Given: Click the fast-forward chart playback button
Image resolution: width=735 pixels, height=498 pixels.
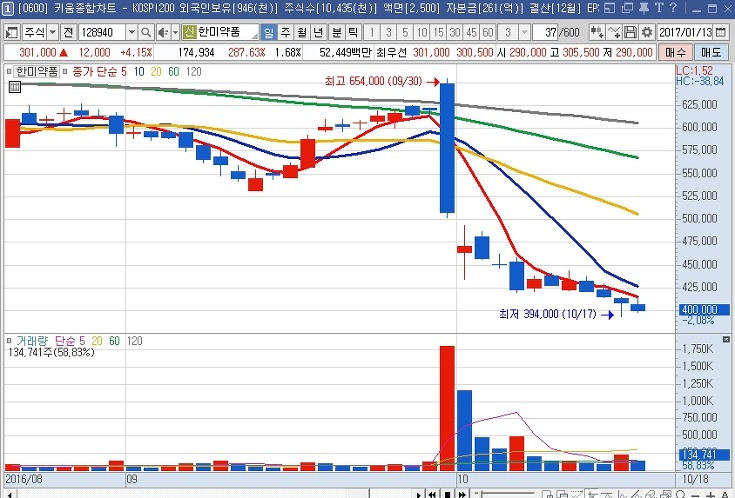Looking at the screenshot, I should point(462,494).
